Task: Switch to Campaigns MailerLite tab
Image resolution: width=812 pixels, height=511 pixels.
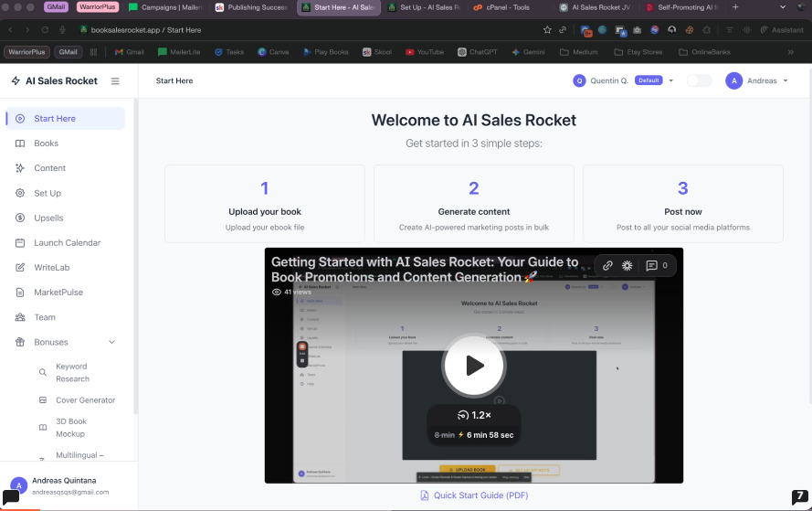Action: coord(165,7)
